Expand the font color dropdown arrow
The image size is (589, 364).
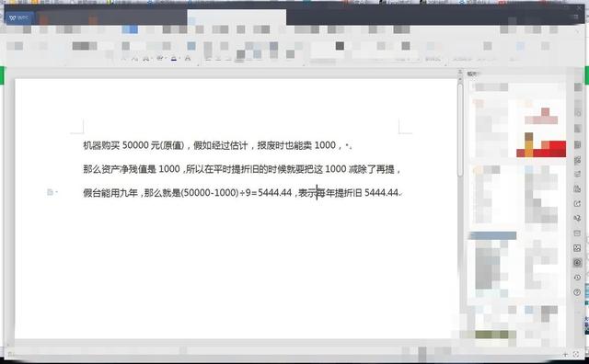point(179,59)
